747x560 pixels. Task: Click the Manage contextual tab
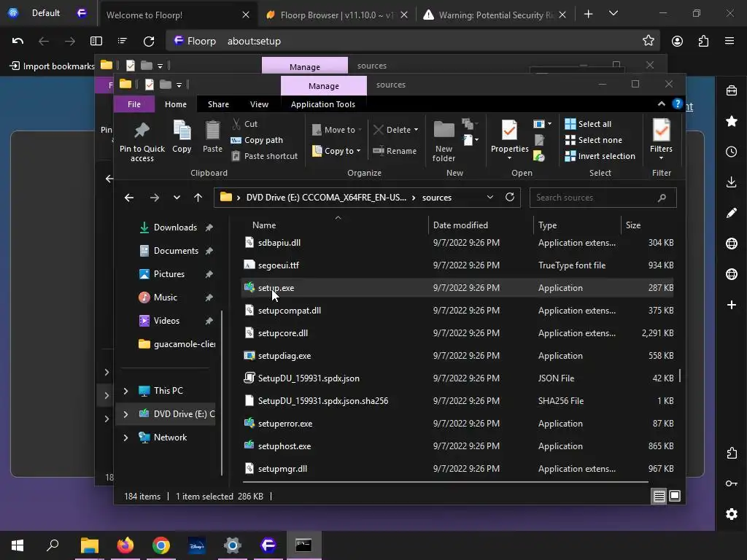323,86
